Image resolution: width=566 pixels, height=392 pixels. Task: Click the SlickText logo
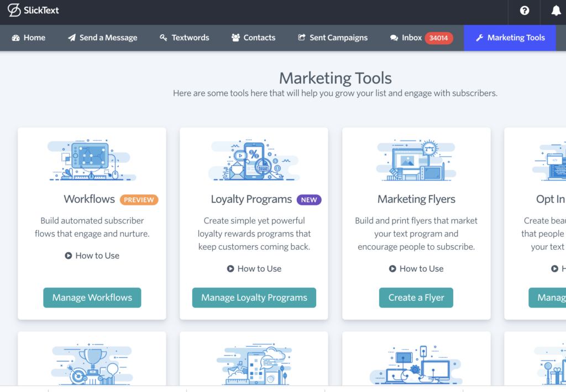click(x=33, y=10)
